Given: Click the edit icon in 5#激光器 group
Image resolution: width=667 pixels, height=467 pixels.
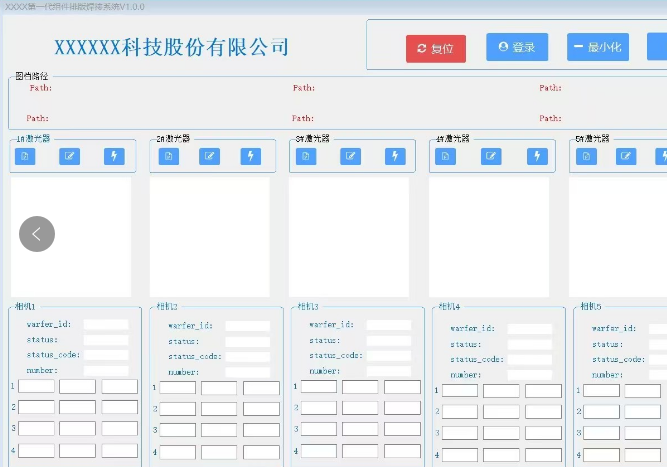Looking at the screenshot, I should 626,157.
